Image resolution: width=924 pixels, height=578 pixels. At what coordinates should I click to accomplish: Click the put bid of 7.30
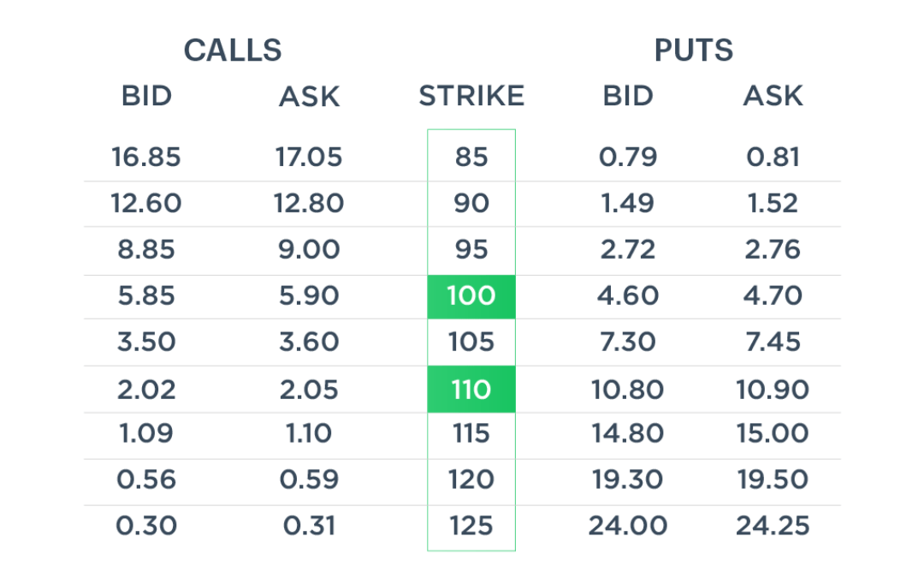628,343
